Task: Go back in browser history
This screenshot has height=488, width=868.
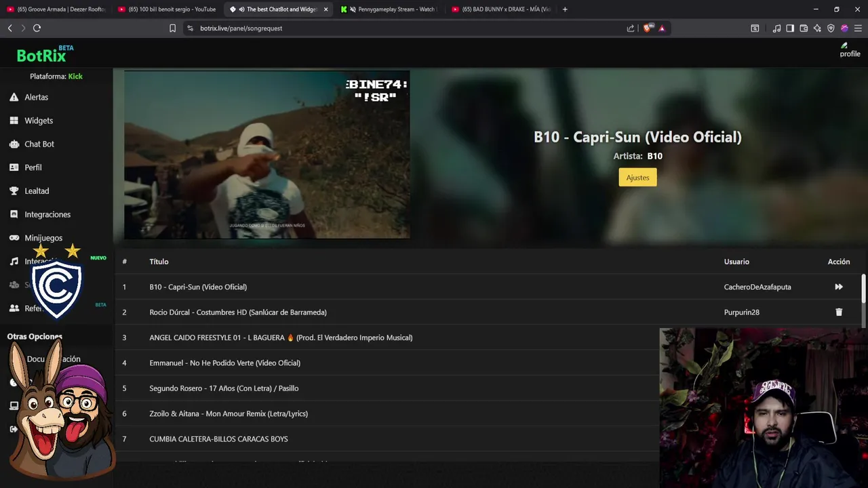Action: (x=9, y=28)
